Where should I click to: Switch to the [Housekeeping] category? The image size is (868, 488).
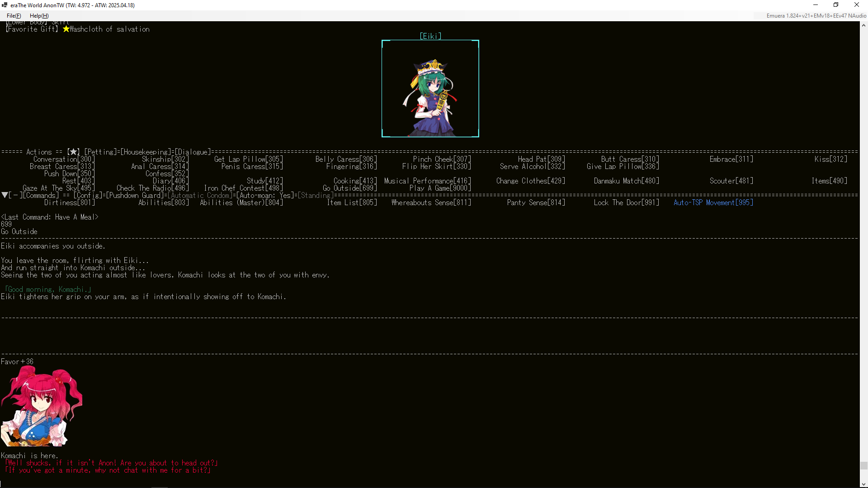146,152
